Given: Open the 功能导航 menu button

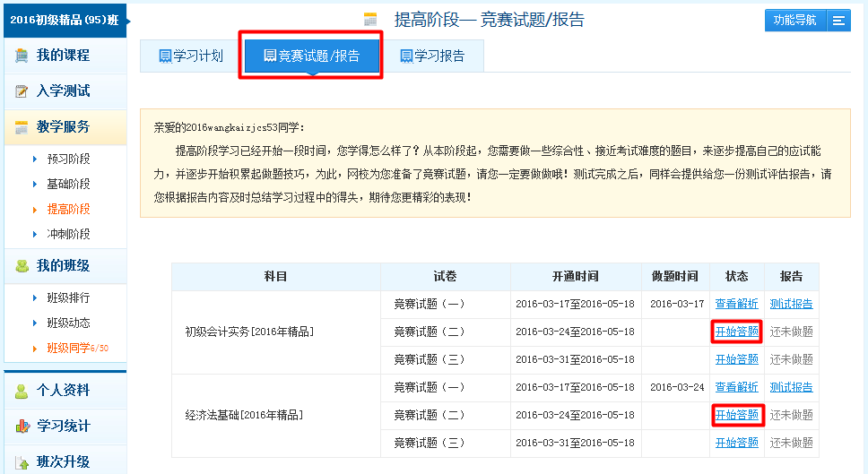Looking at the screenshot, I should point(795,21).
